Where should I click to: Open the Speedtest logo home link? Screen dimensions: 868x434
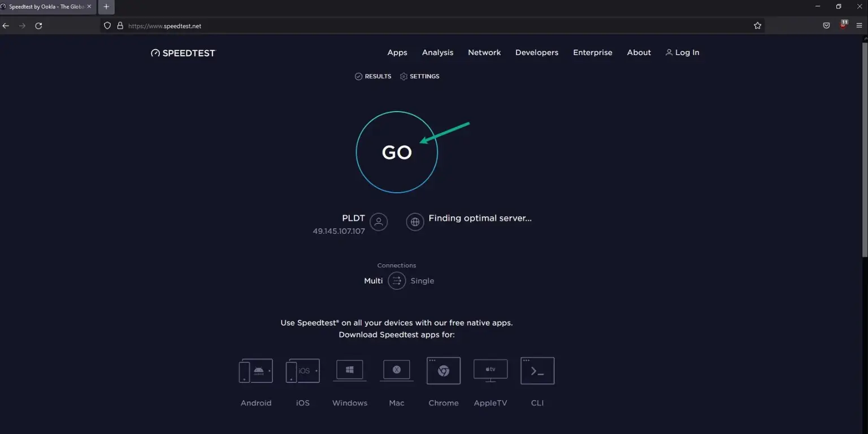[x=183, y=53]
